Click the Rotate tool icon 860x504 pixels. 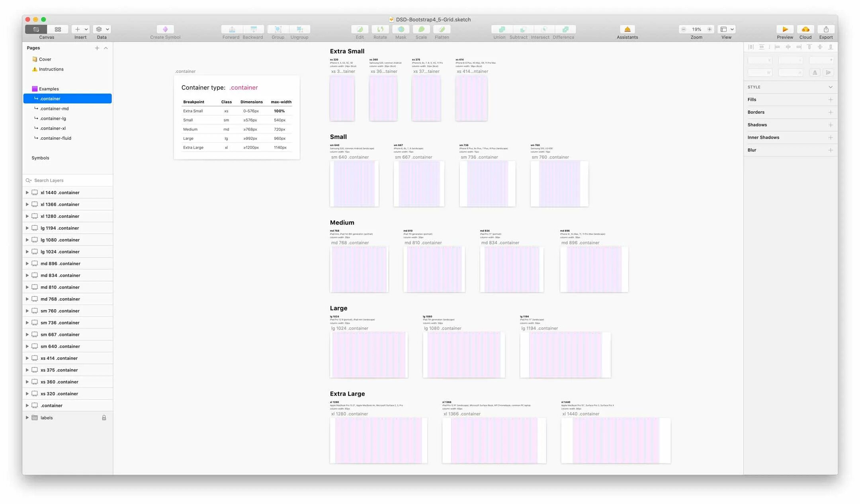(380, 29)
